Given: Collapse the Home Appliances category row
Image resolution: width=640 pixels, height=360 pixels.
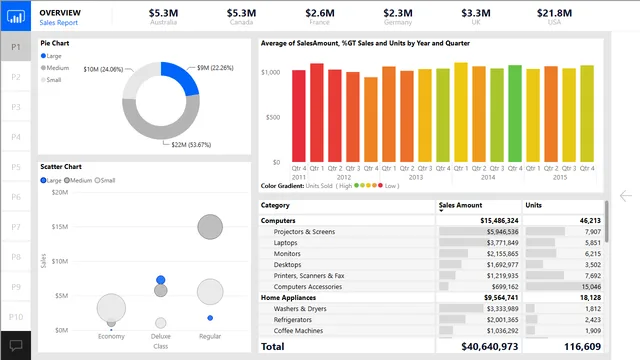Looking at the screenshot, I should pos(431,298).
